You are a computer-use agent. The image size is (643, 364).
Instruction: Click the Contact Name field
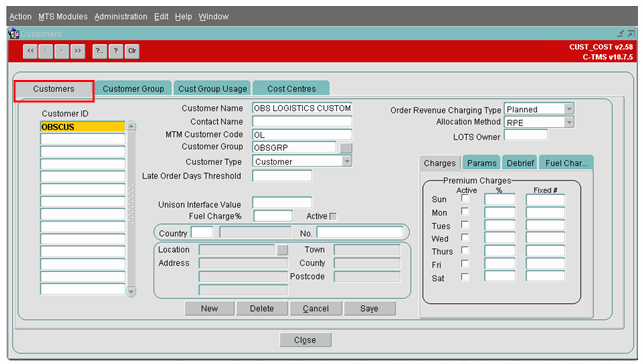302,122
